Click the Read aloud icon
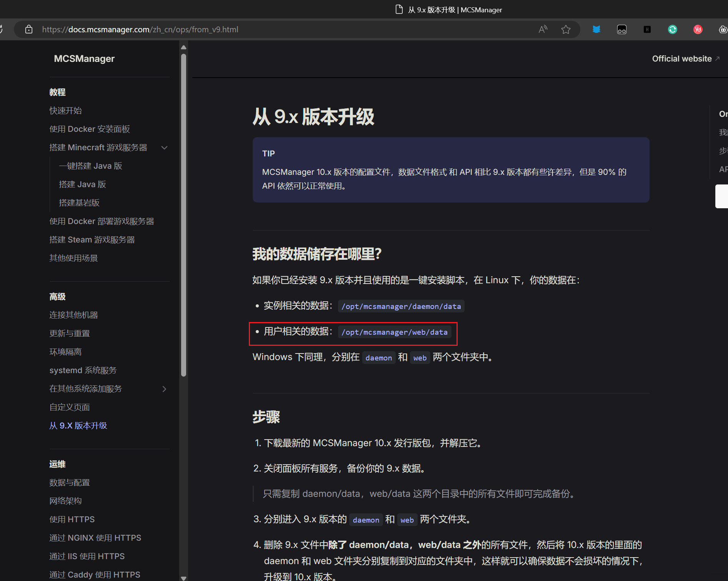The width and height of the screenshot is (728, 581). (543, 29)
